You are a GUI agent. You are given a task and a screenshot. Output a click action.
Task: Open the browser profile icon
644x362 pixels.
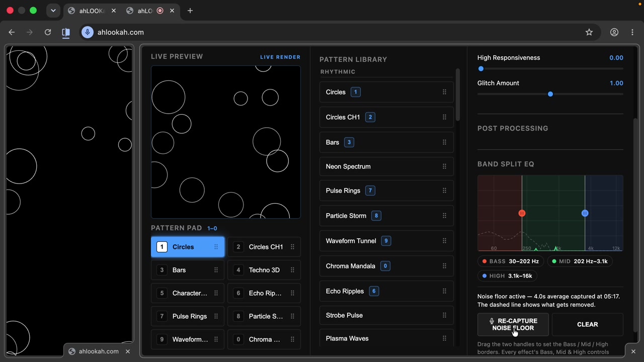click(x=614, y=32)
